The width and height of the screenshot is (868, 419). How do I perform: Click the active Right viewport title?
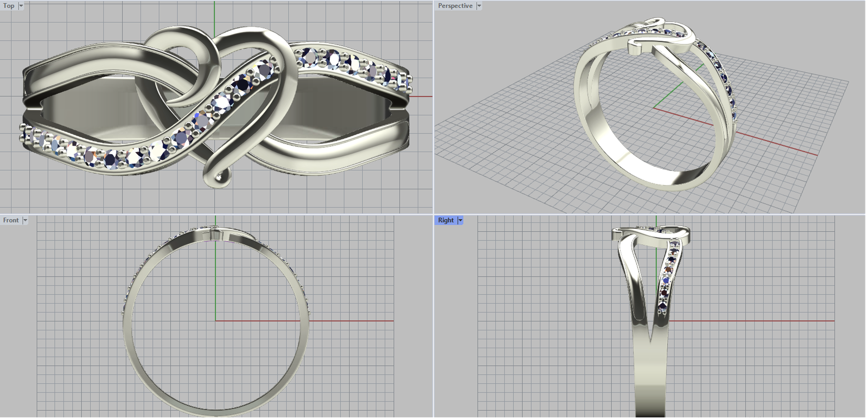(x=445, y=220)
